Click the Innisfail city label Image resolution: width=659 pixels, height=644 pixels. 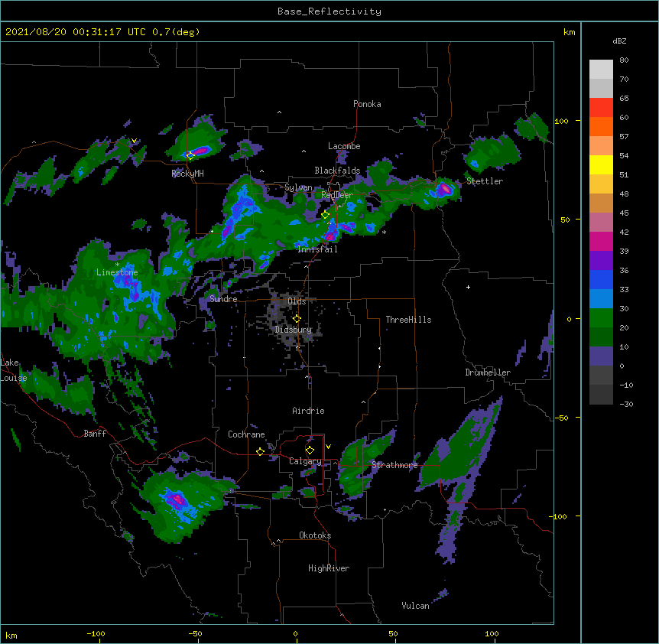click(x=317, y=249)
